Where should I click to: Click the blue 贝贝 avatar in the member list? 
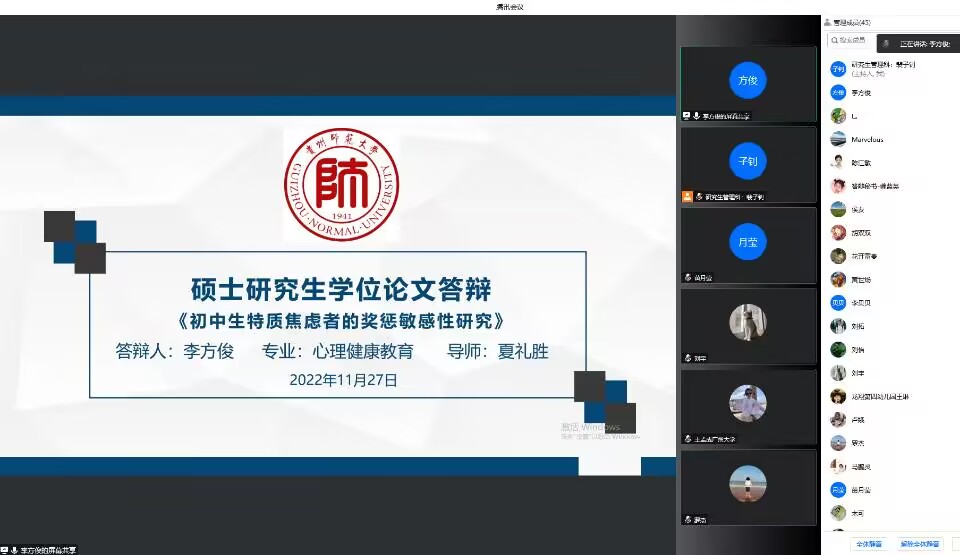(838, 303)
